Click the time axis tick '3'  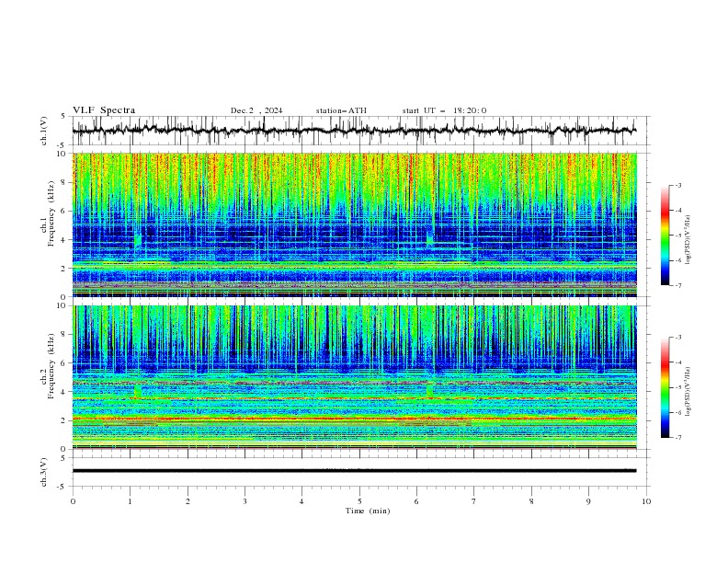pos(245,501)
